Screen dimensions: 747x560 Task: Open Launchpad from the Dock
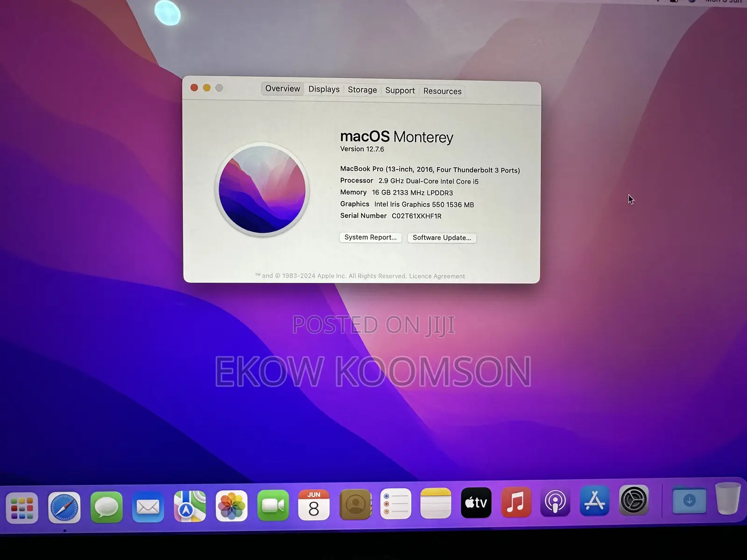point(21,508)
